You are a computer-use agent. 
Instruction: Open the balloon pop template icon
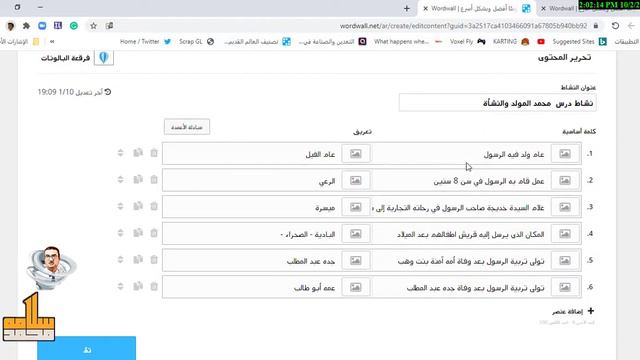pos(104,58)
